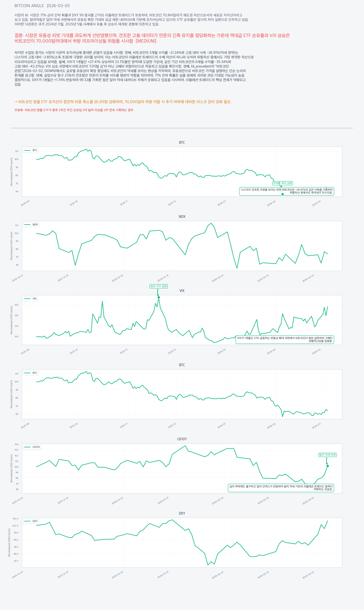Image resolution: width=364 pixels, height=610 pixels.
Task: Click the 금리 하락에도 callout box in the US10Y chart
Action: point(281,488)
